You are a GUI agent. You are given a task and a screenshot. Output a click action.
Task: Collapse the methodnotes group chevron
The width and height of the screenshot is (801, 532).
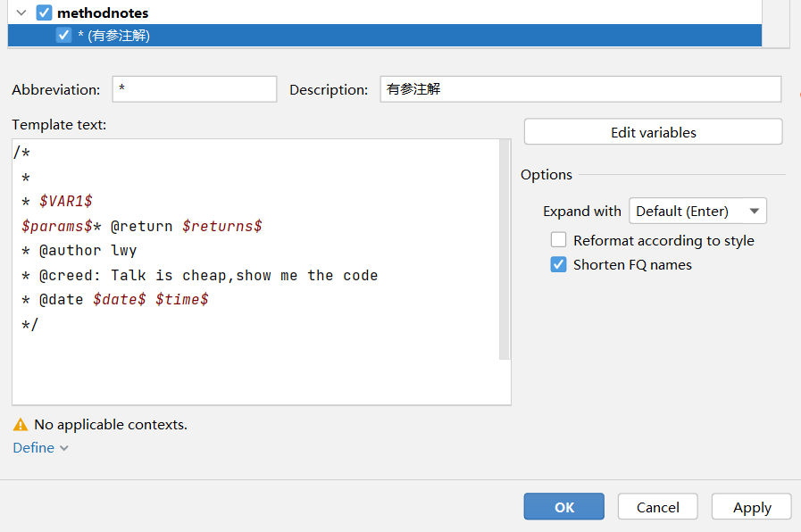21,12
